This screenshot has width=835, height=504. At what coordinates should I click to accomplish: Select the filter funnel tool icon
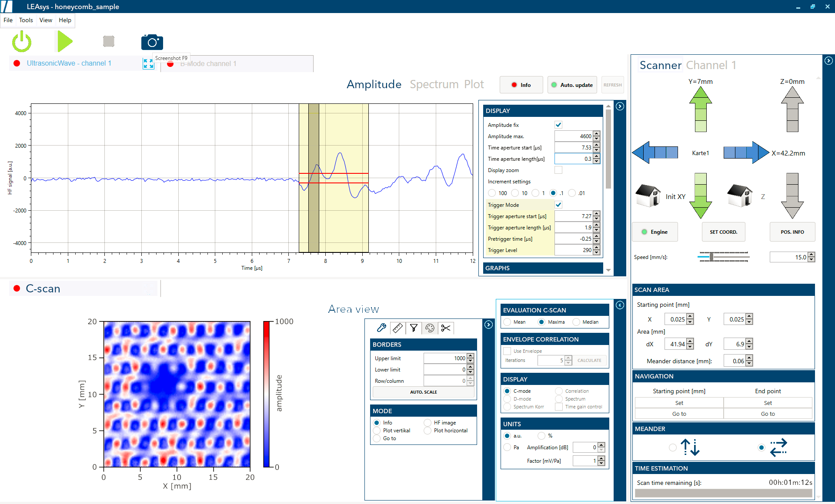pos(414,328)
